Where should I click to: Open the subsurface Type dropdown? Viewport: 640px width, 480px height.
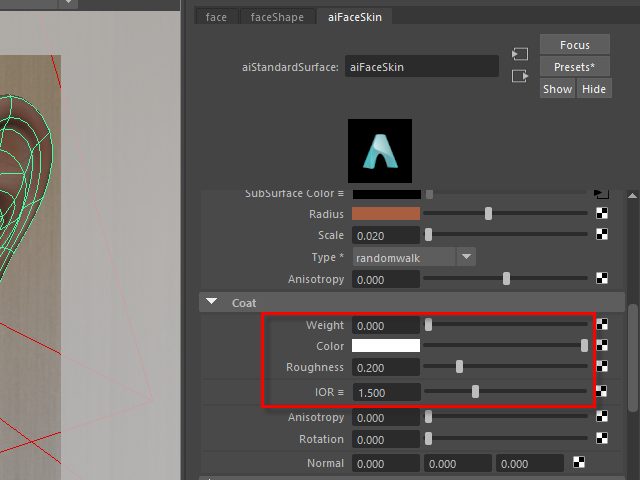[467, 257]
